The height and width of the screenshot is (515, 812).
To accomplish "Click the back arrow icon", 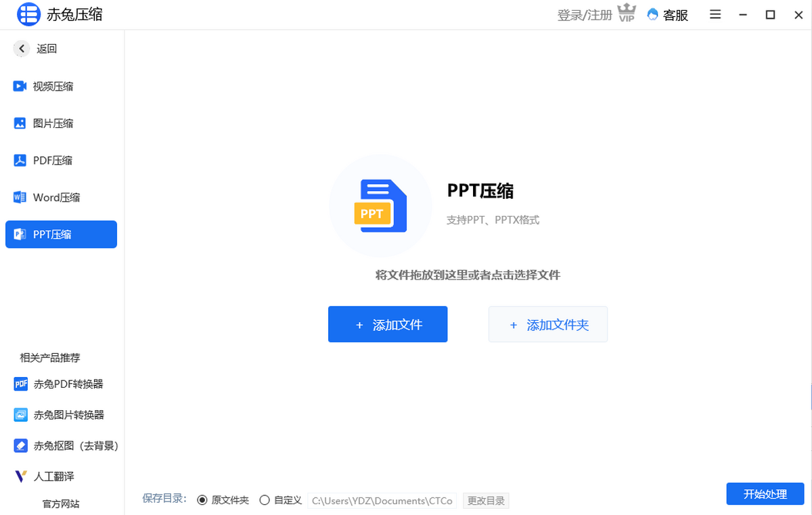I will coord(22,49).
